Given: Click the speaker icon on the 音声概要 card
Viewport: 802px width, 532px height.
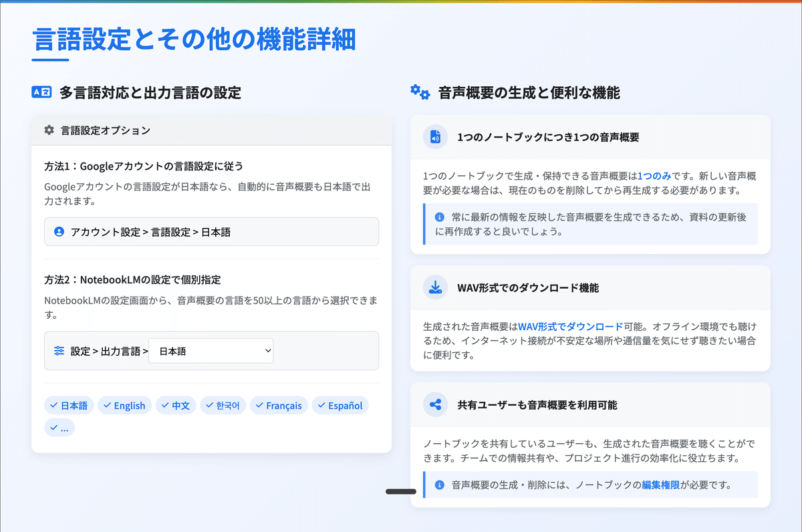Looking at the screenshot, I should pyautogui.click(x=435, y=137).
